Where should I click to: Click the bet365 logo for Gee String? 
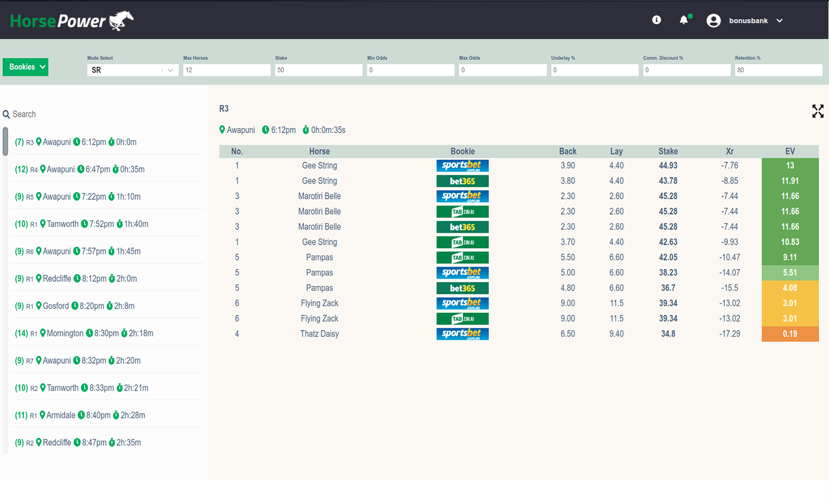(x=462, y=181)
